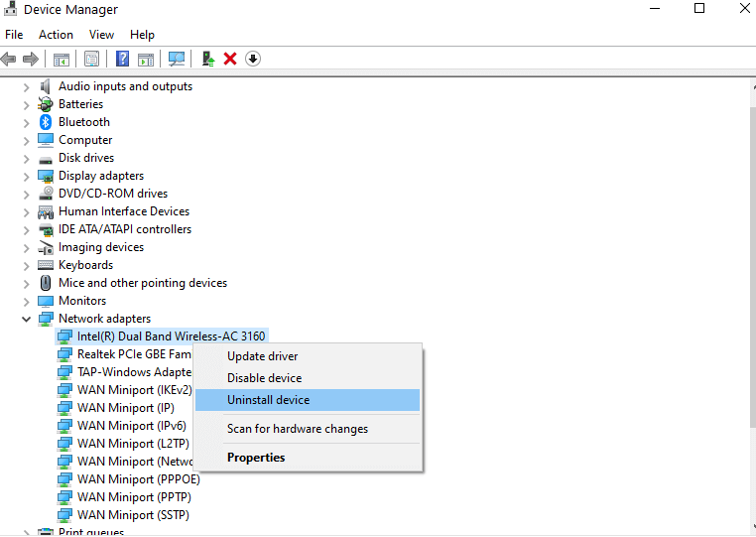Click Scan for hardware changes monitor icon
756x537 pixels.
pyautogui.click(x=177, y=59)
